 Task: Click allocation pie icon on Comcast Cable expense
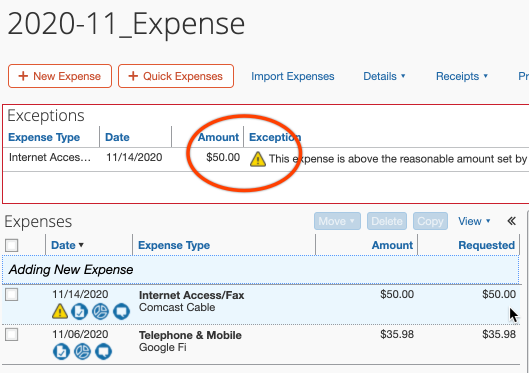[101, 311]
